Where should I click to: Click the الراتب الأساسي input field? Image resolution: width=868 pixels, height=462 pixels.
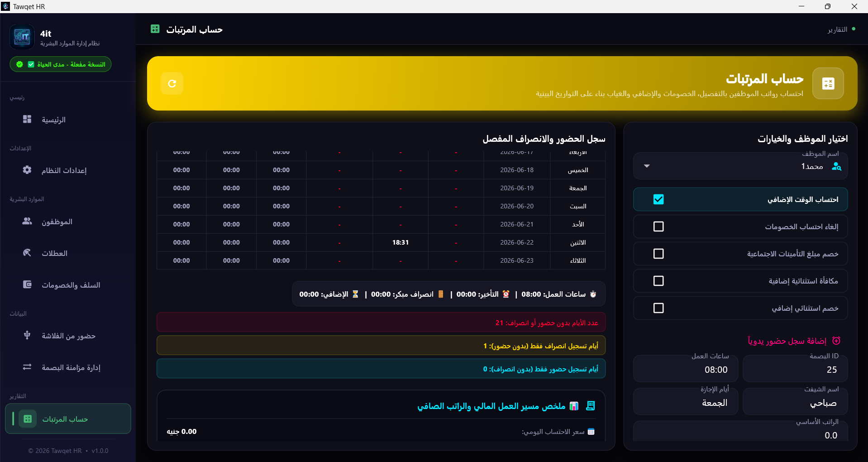click(x=740, y=432)
